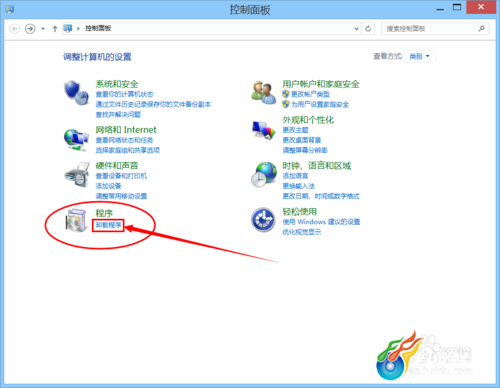Click 更改日期、时间或数字格式 link
The image size is (500, 388).
coord(321,196)
